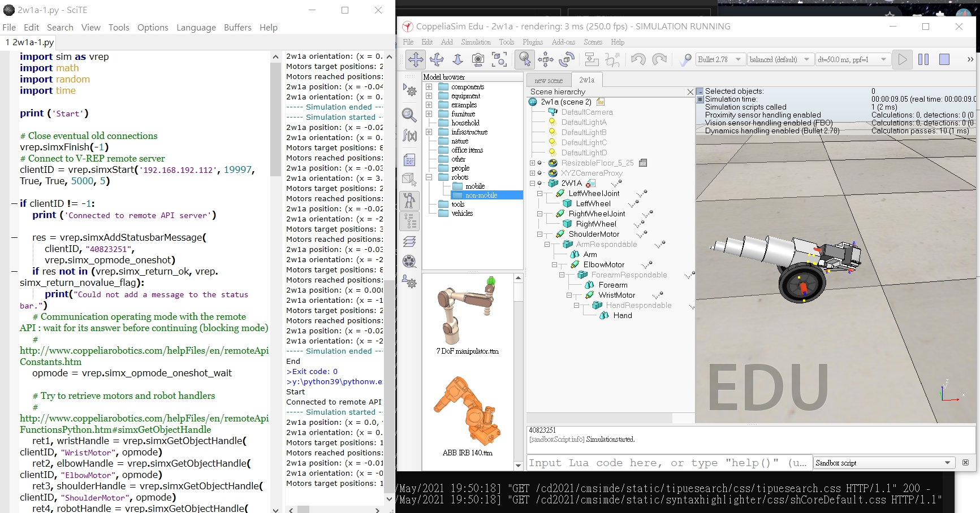The width and height of the screenshot is (980, 513).
Task: Open CoppeliaSim Simulation menu
Action: coord(476,42)
